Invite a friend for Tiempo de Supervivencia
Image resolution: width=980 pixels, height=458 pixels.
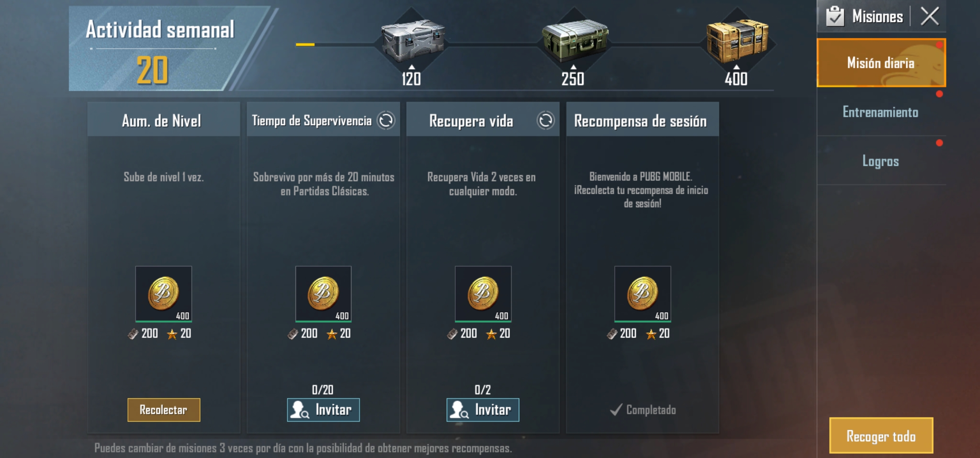tap(323, 410)
